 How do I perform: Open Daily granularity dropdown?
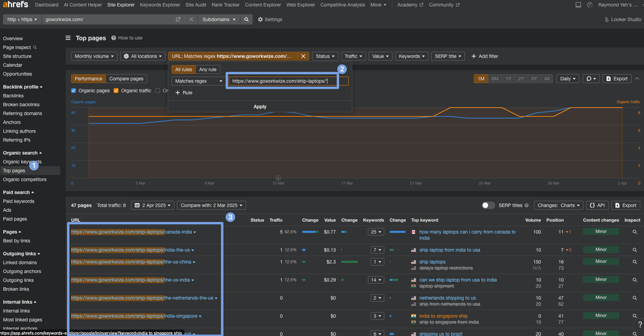point(568,79)
